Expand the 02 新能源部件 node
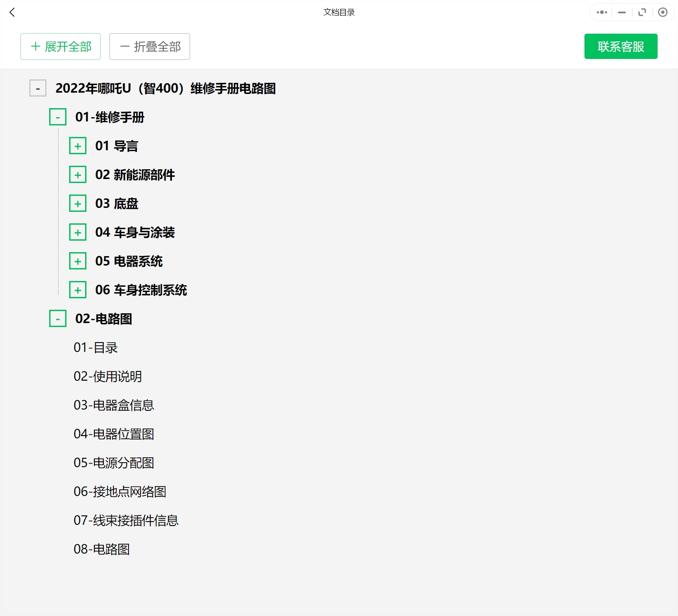The height and width of the screenshot is (616, 678). pyautogui.click(x=78, y=175)
